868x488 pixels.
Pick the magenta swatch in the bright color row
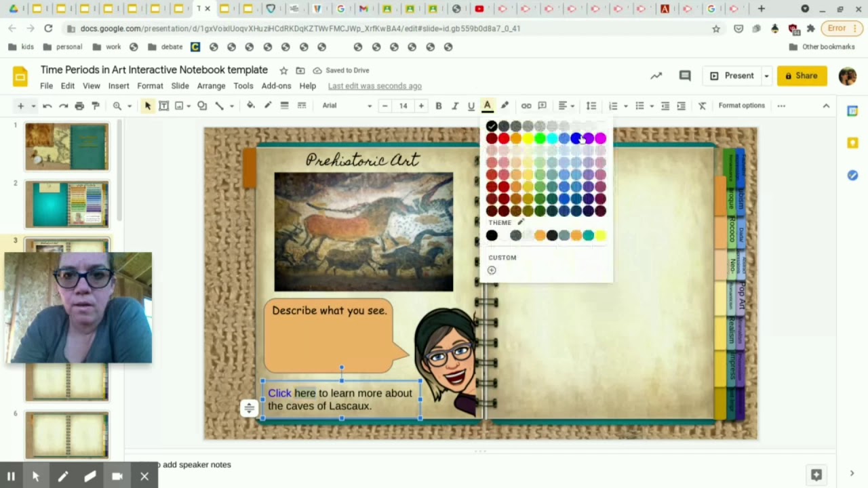point(600,138)
